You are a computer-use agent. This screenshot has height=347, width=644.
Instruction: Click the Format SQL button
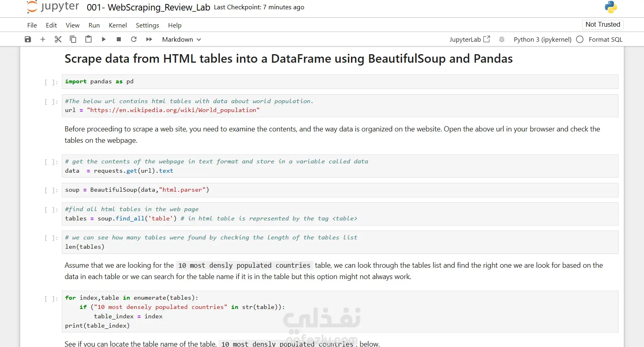pyautogui.click(x=605, y=39)
